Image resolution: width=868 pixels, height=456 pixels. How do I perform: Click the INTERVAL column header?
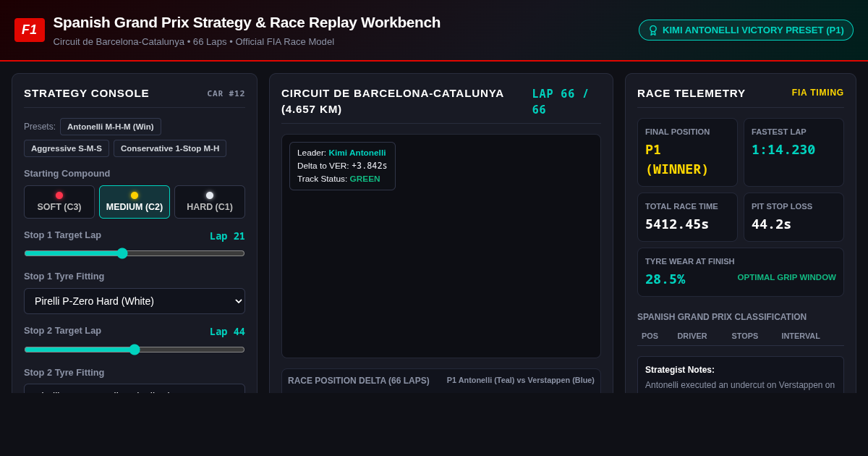point(801,336)
